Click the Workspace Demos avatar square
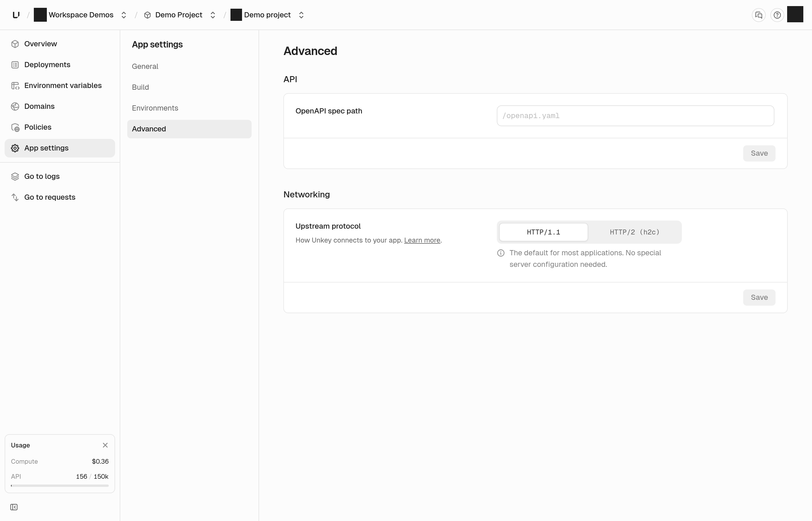Viewport: 812px width, 521px height. [x=40, y=15]
